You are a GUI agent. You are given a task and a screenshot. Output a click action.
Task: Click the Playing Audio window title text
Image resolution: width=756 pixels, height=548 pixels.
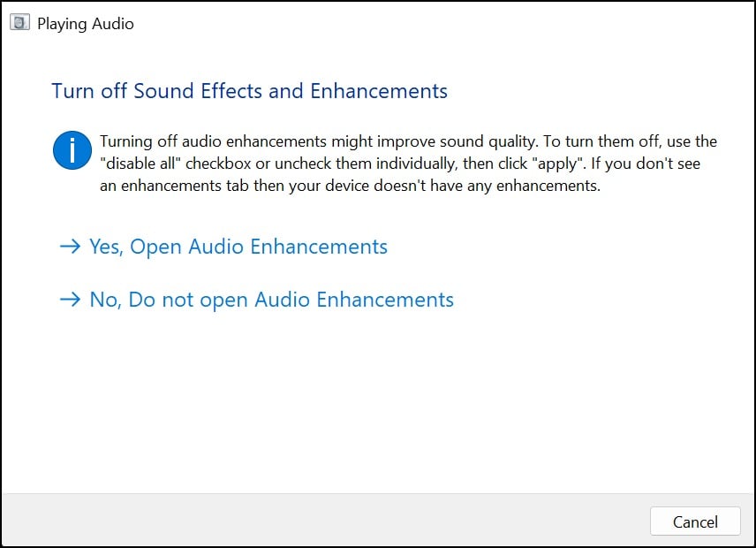pyautogui.click(x=86, y=24)
